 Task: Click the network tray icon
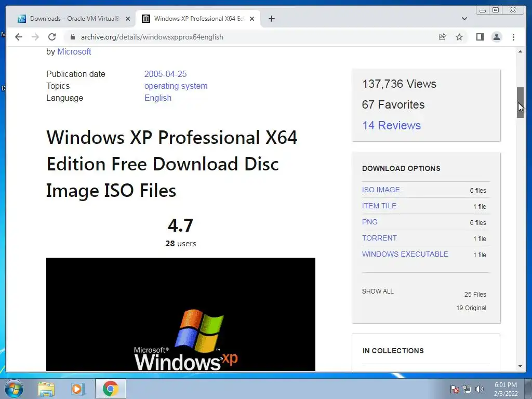pos(467,389)
